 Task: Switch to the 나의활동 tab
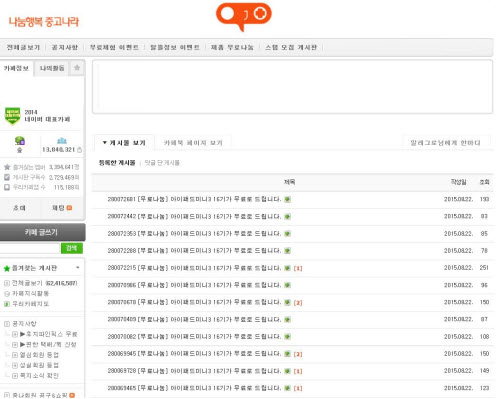(x=52, y=68)
